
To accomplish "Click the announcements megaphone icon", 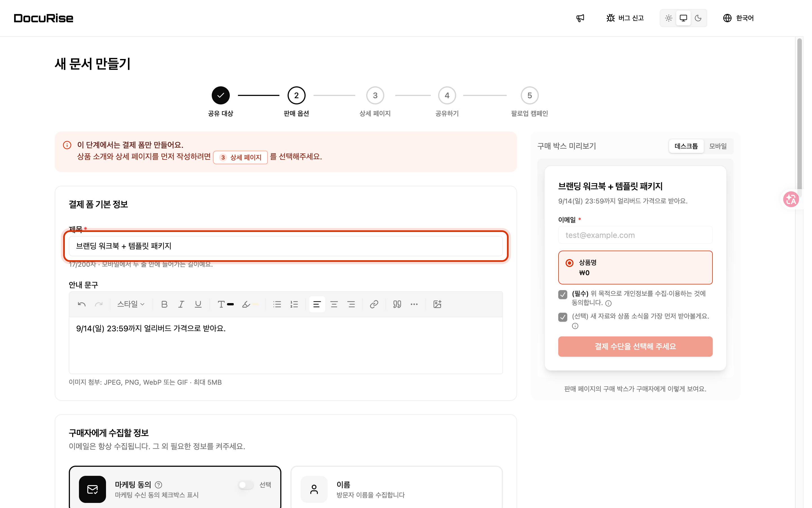I will click(x=580, y=18).
